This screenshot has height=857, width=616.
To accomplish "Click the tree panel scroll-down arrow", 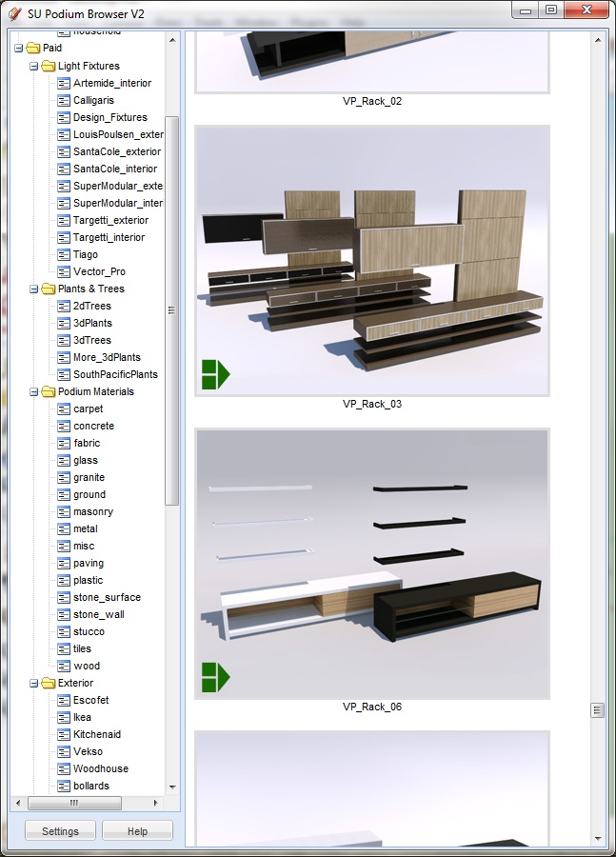I will (172, 787).
